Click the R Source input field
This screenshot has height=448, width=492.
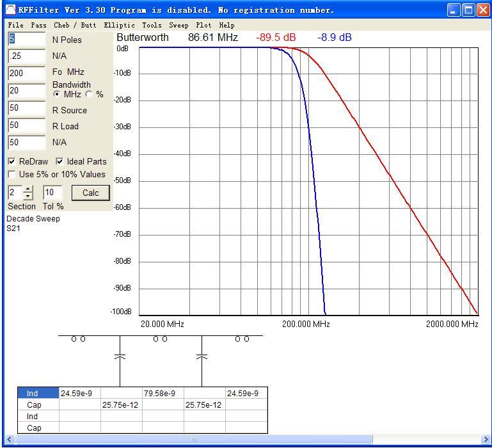[27, 108]
